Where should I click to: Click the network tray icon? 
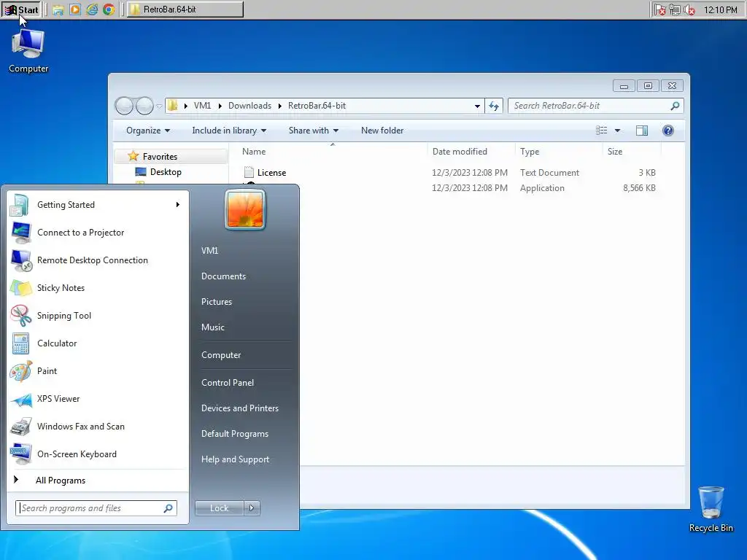pyautogui.click(x=675, y=9)
